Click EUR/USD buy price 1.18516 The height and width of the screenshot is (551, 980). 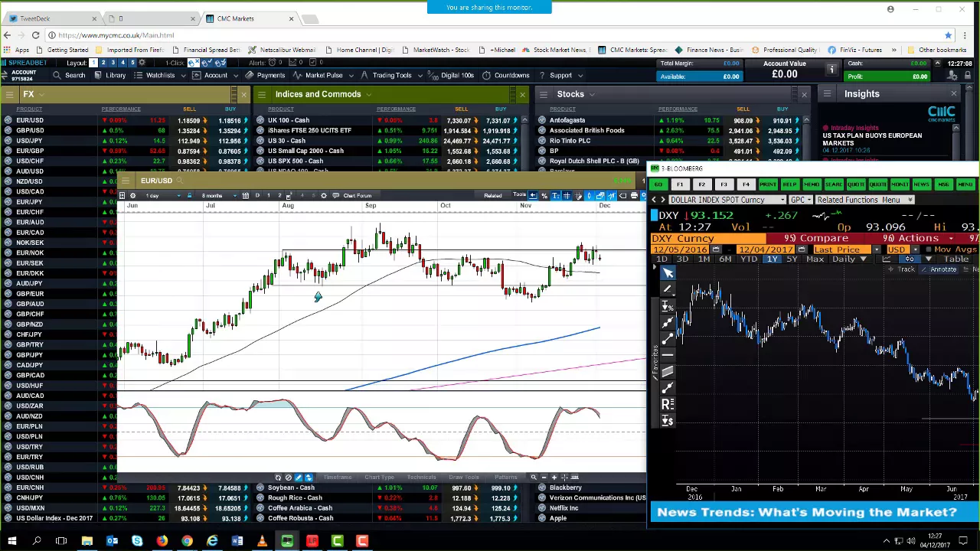230,121
